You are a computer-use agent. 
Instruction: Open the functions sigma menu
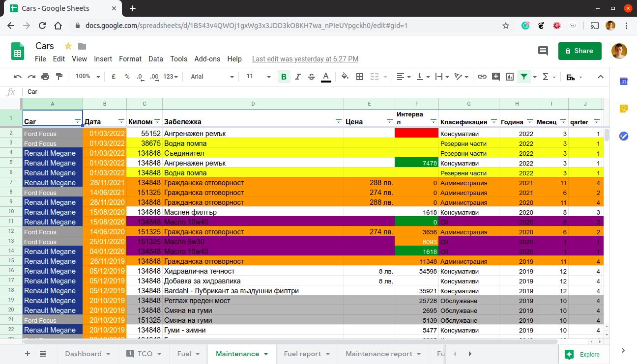(x=545, y=77)
